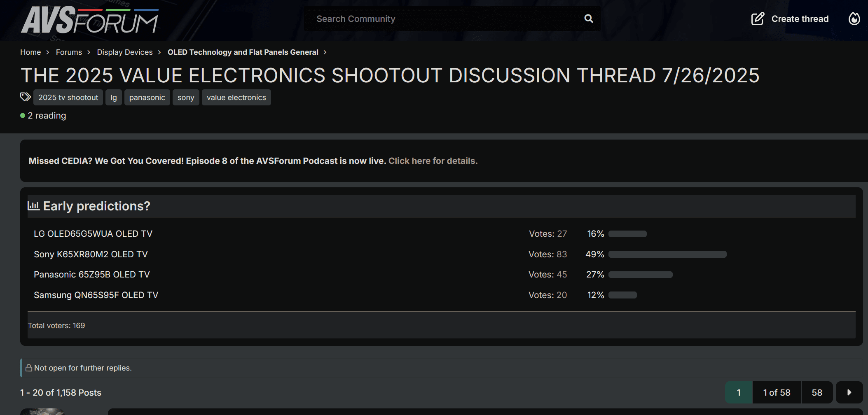Navigate to Display Devices breadcrumb
The height and width of the screenshot is (415, 868).
click(125, 52)
